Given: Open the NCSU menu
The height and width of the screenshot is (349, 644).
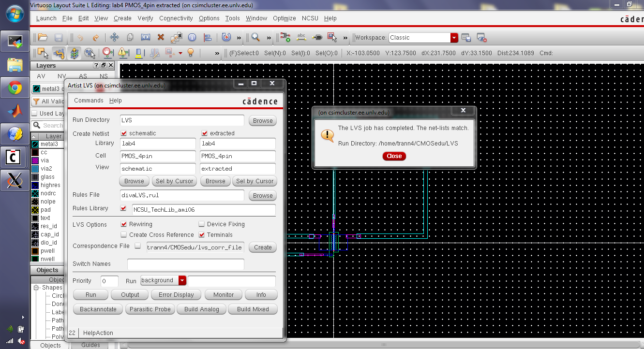Looking at the screenshot, I should pos(310,18).
